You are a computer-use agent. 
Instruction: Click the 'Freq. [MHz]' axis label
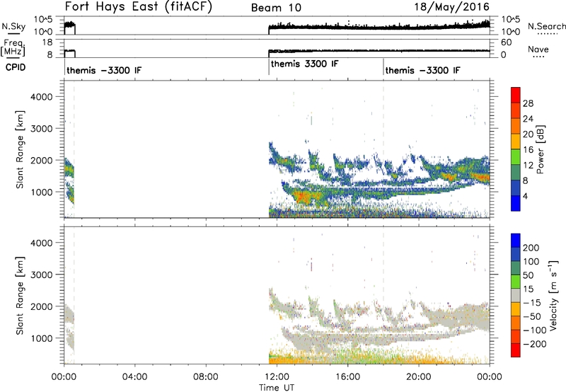[13, 47]
